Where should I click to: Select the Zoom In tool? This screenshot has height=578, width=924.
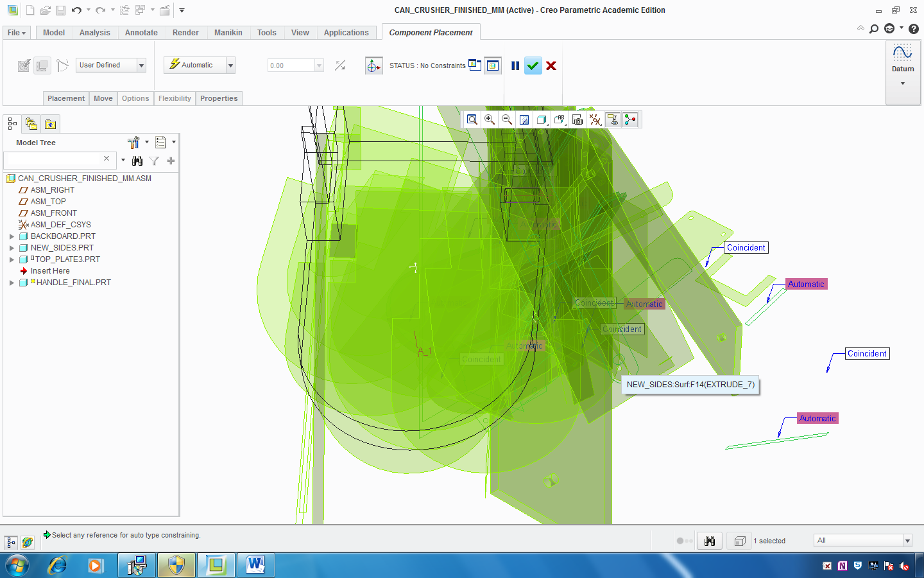(x=490, y=119)
